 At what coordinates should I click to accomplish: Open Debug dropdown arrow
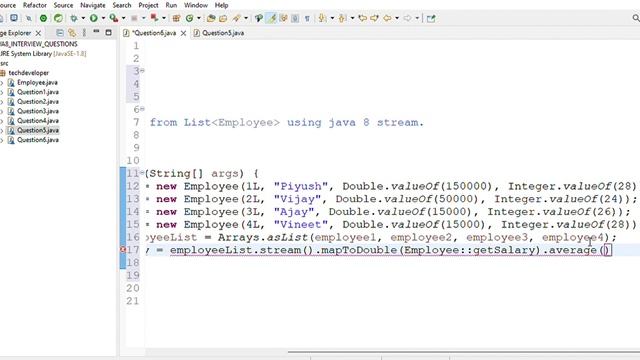click(83, 18)
